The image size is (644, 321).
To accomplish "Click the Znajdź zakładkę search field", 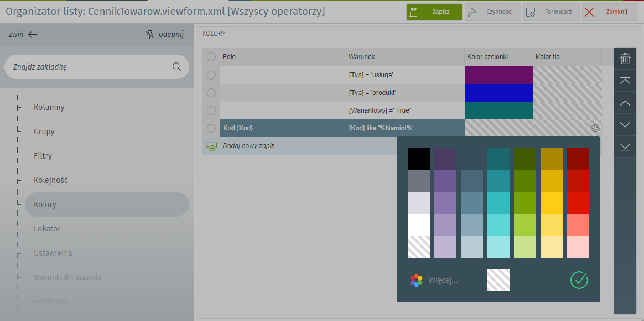I will click(89, 67).
